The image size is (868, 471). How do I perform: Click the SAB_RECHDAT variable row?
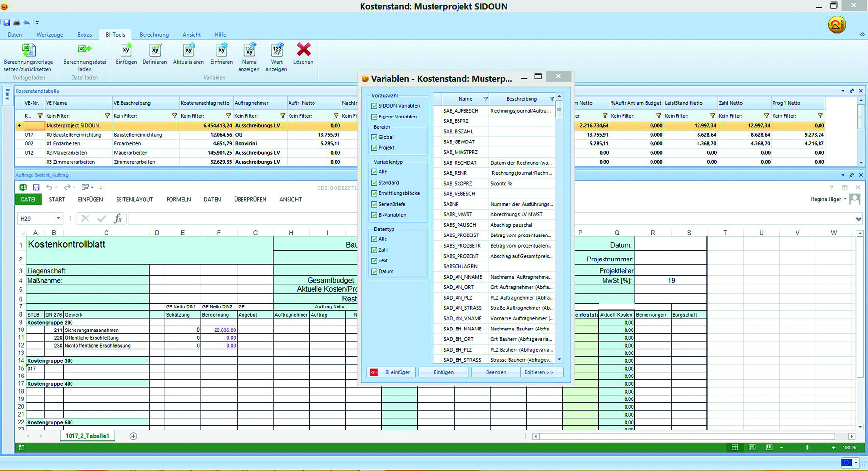pyautogui.click(x=494, y=163)
